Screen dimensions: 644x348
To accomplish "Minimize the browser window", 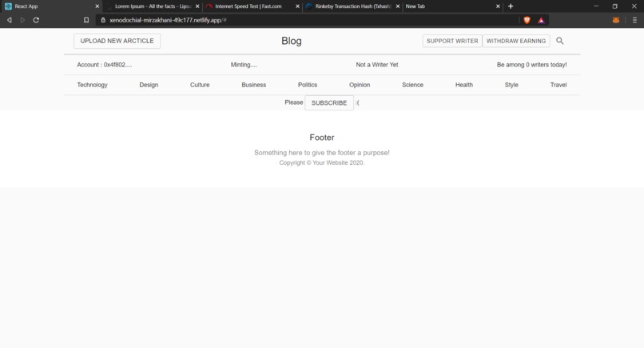I will pos(596,6).
